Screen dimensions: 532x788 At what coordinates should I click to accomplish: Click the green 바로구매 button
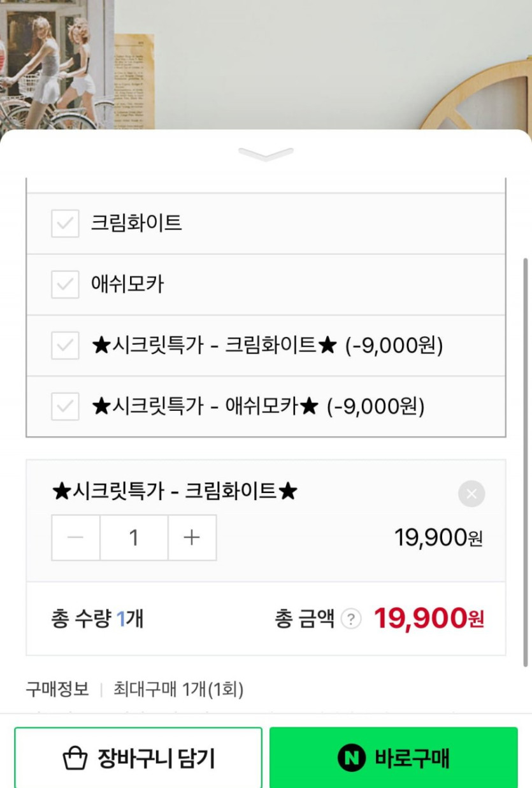click(393, 758)
